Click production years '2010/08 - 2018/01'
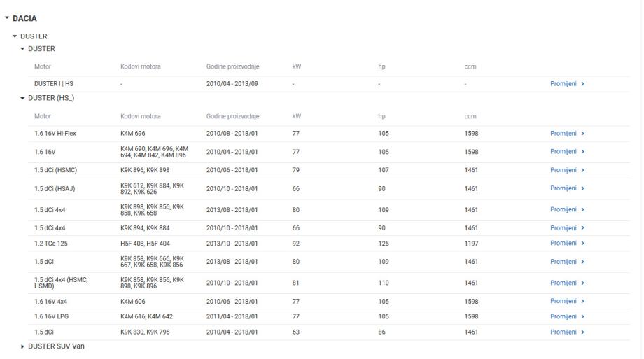Image resolution: width=644 pixels, height=359 pixels. pos(232,134)
